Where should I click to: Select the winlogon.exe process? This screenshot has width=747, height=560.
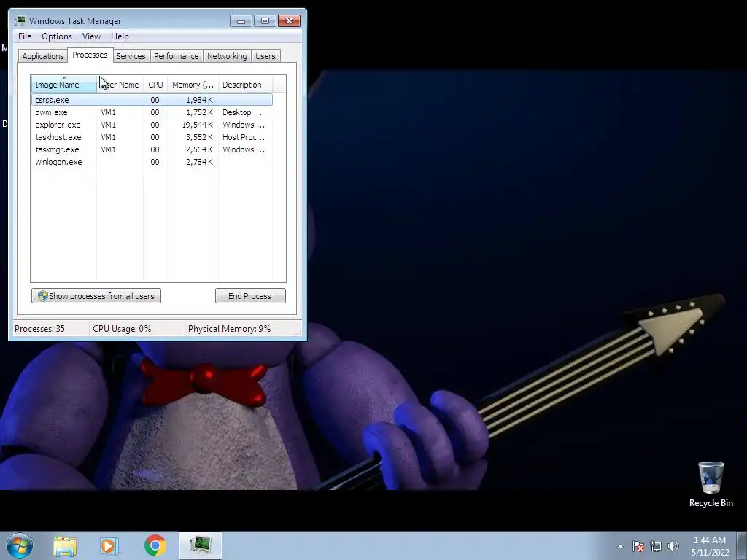(x=152, y=162)
